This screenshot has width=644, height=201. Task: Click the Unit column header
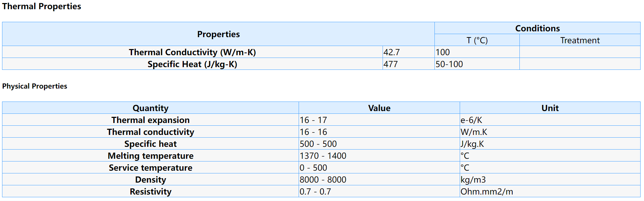click(550, 108)
